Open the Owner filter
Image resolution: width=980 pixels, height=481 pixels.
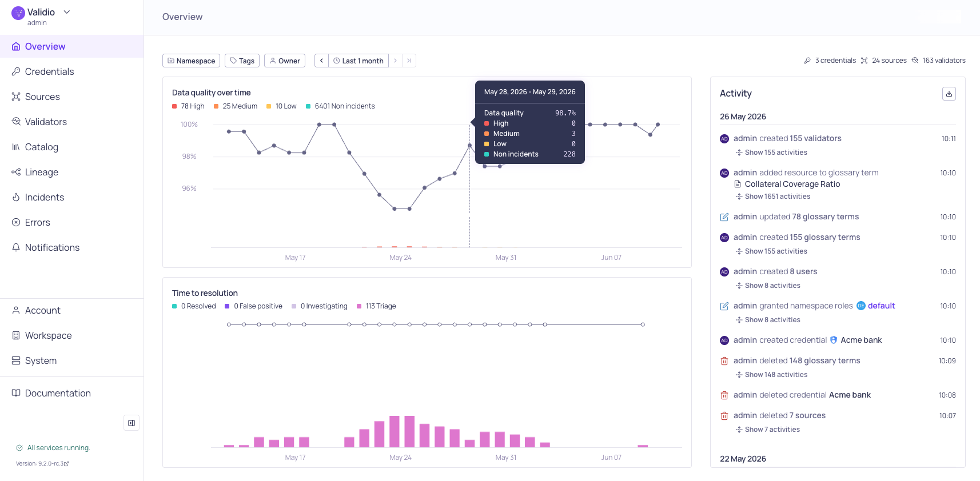tap(285, 61)
